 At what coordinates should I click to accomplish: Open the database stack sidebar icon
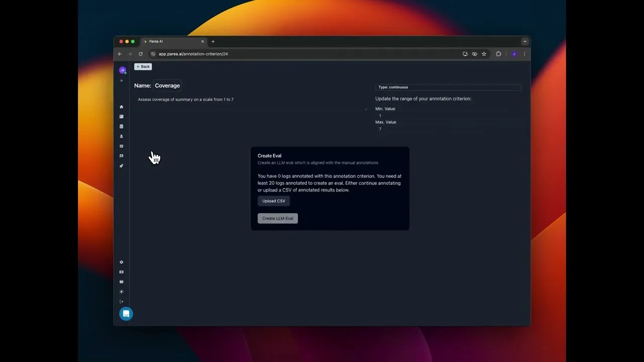click(x=121, y=126)
